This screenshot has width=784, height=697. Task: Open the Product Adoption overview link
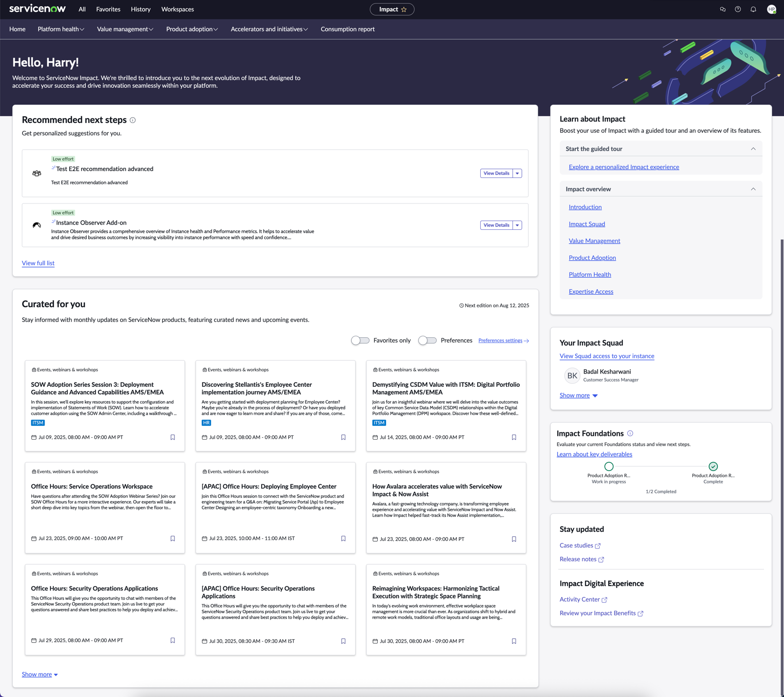[592, 258]
